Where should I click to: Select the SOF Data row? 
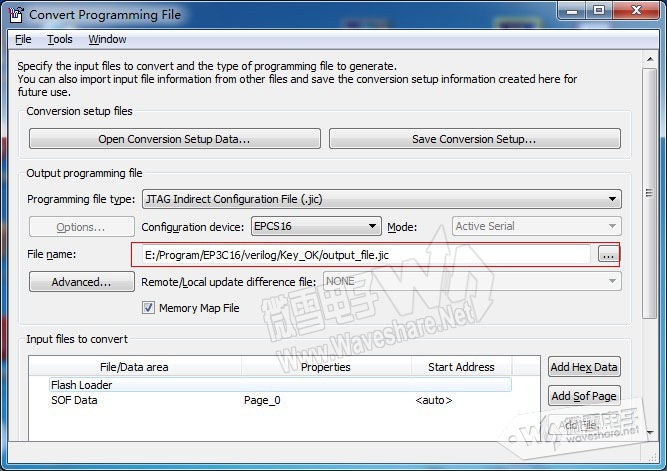[75, 401]
